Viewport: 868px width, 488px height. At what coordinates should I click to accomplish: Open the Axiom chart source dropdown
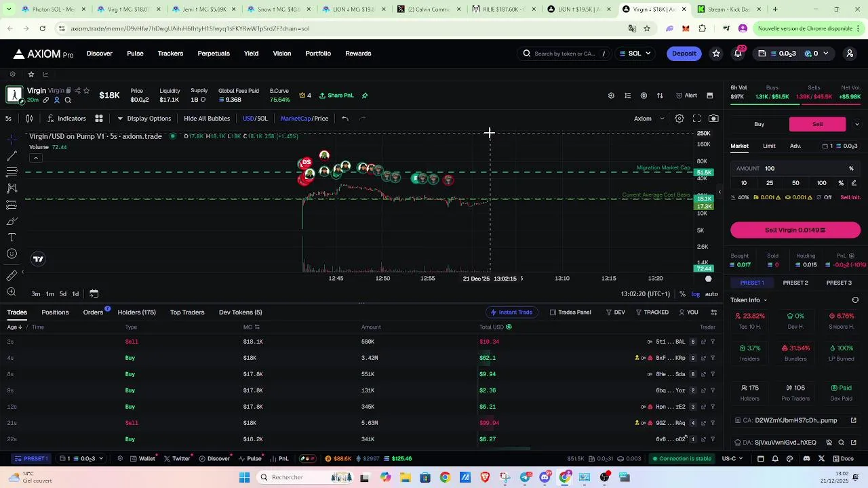pos(649,119)
